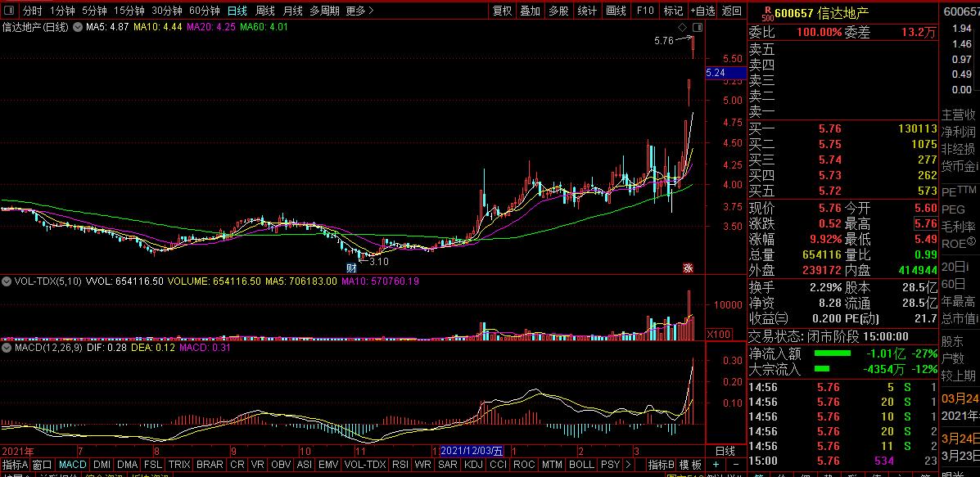This screenshot has height=477, width=980.
Task: Click the 标记 mark button
Action: 673,11
